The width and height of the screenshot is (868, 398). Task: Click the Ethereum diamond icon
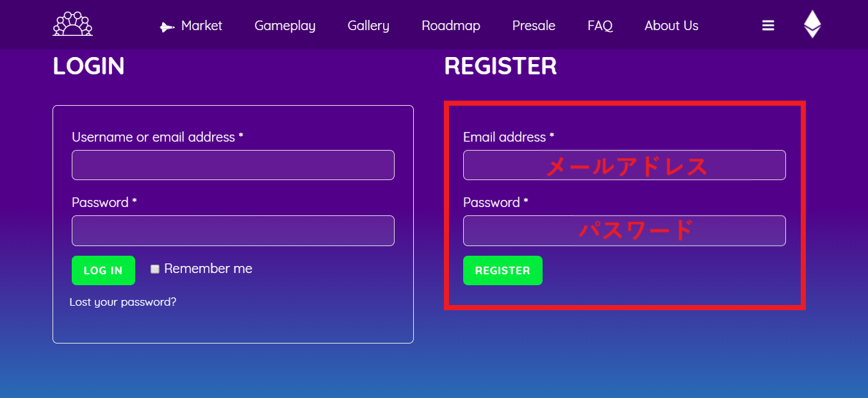(812, 24)
